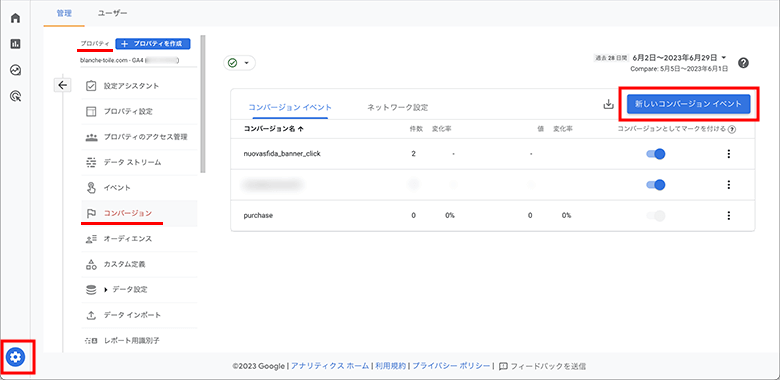Click the データ インポート upload icon
This screenshot has height=380, width=780.
[x=91, y=315]
